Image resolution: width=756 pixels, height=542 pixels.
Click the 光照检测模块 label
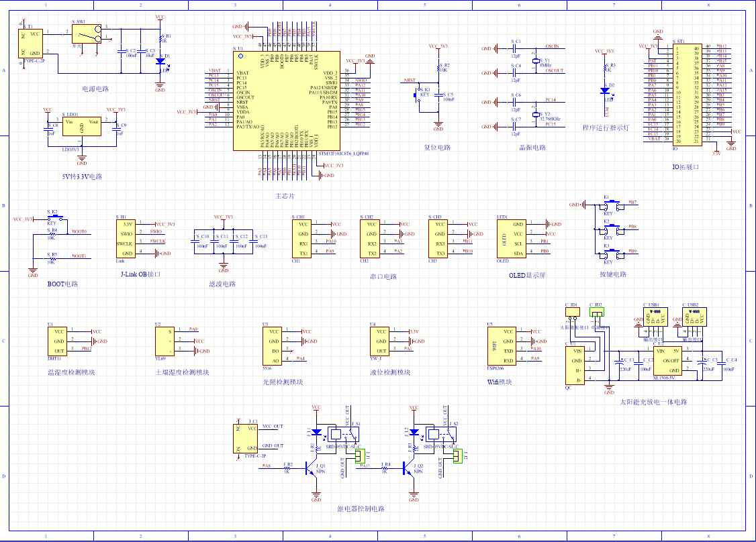(x=283, y=382)
